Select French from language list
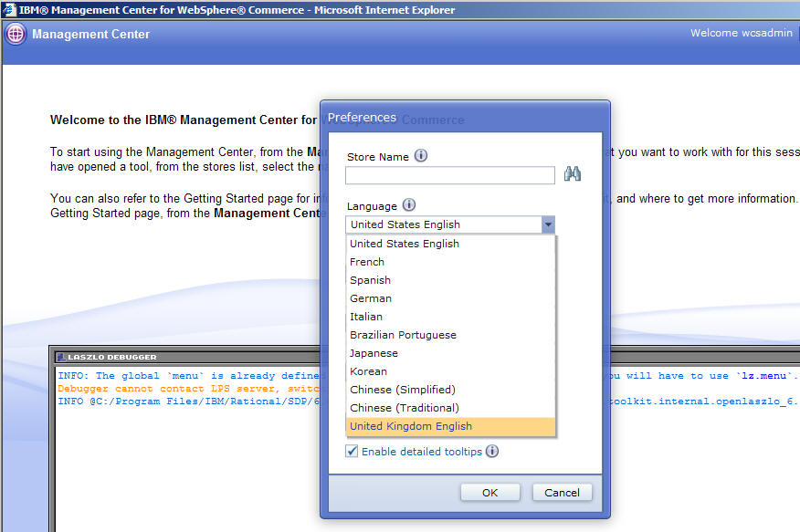Image resolution: width=800 pixels, height=532 pixels. (450, 262)
